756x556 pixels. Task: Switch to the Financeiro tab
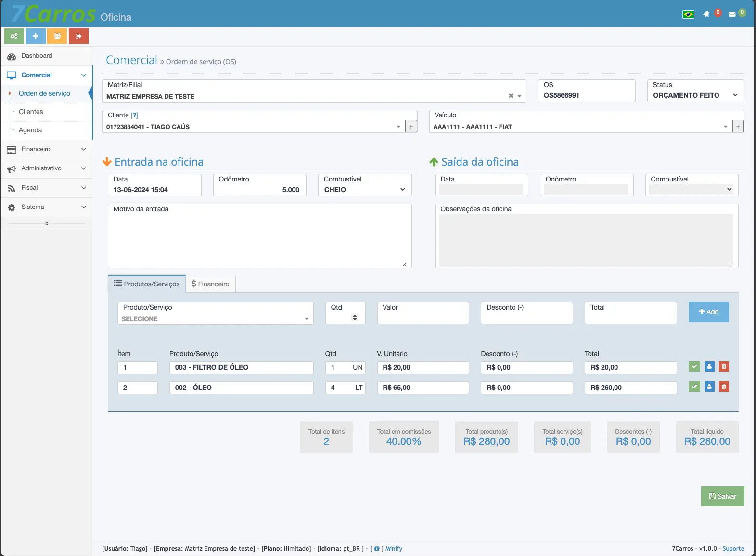pos(211,284)
